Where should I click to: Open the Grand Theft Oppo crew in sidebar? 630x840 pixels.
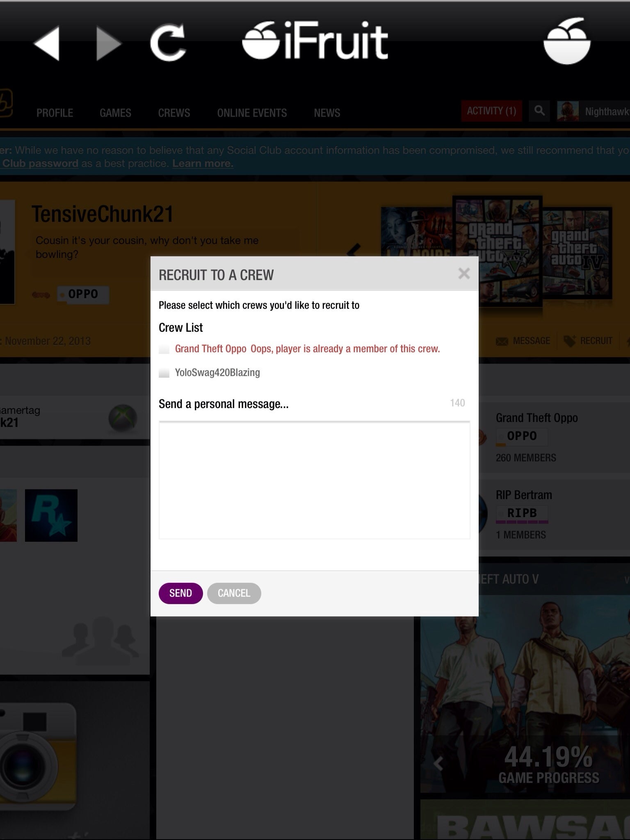click(536, 418)
